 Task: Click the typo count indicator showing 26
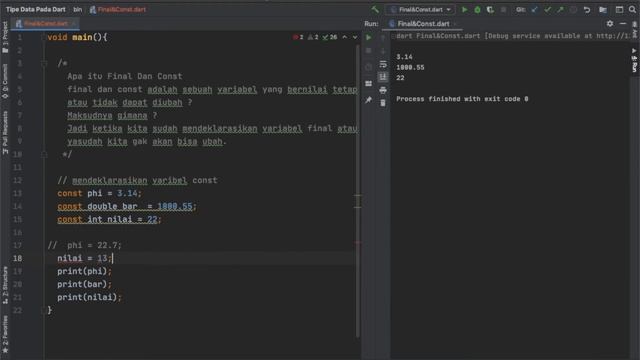(330, 37)
